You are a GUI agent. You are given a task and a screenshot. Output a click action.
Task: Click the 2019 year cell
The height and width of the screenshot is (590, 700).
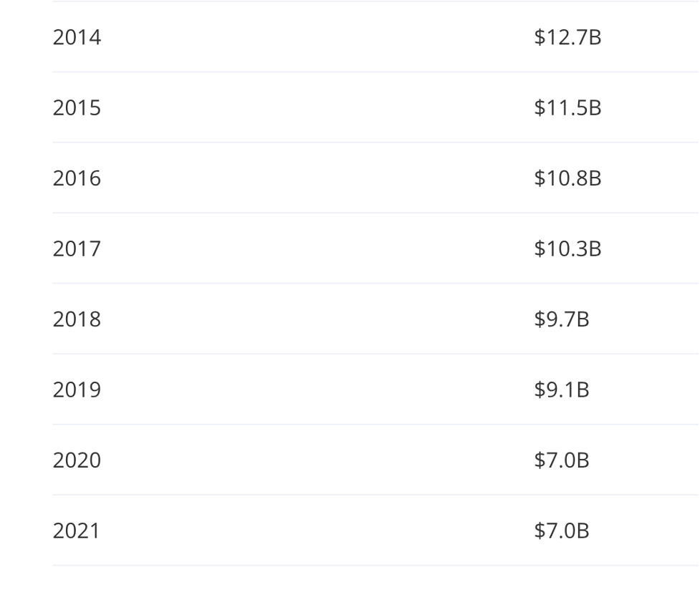point(77,390)
